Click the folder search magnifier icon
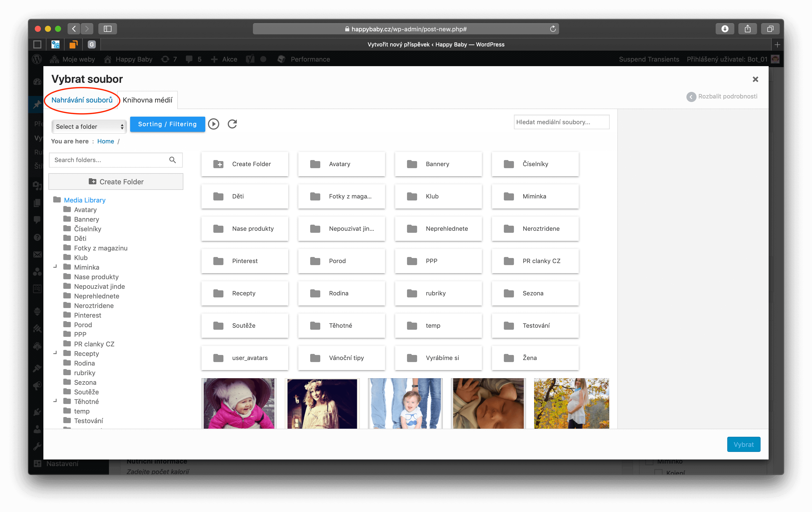 click(172, 160)
